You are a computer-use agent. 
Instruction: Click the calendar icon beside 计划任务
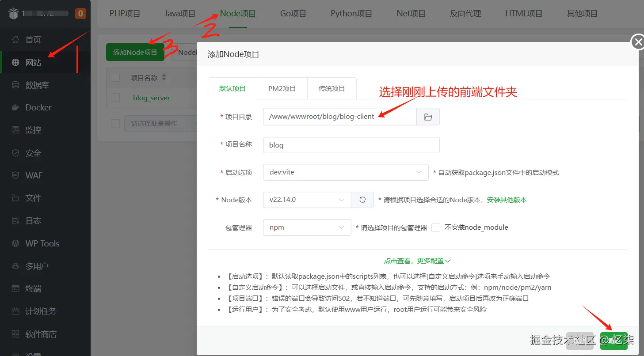(x=15, y=311)
